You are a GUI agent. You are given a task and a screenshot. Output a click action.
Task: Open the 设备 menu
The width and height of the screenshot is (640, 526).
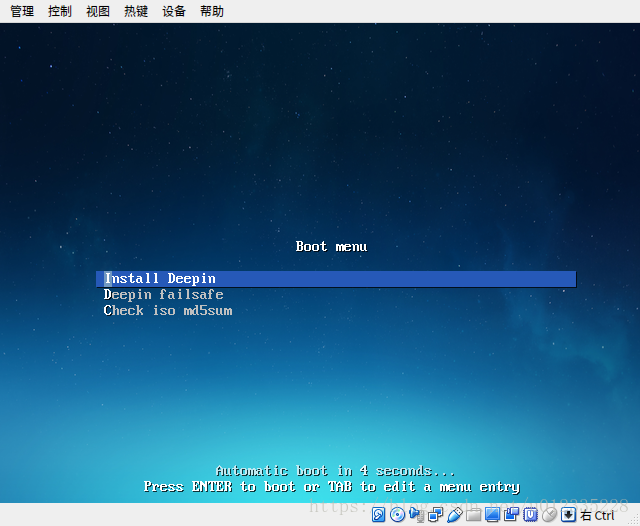[174, 11]
